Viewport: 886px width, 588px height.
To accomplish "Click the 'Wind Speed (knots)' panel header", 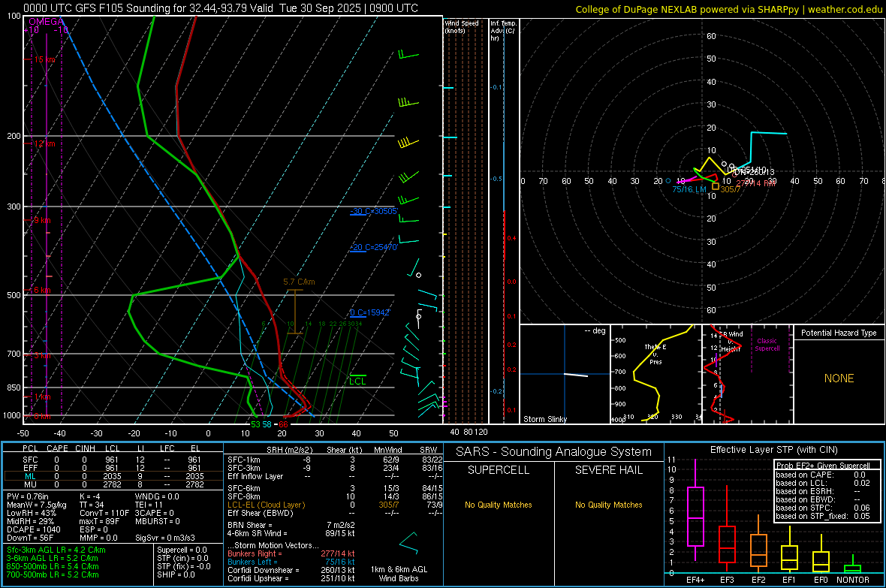I will pos(462,26).
